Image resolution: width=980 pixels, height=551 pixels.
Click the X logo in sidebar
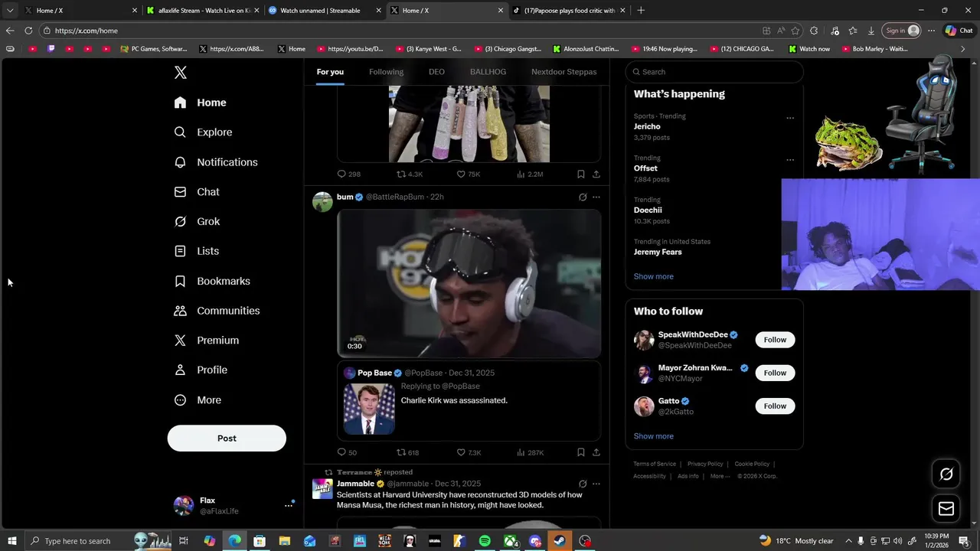[x=181, y=73]
